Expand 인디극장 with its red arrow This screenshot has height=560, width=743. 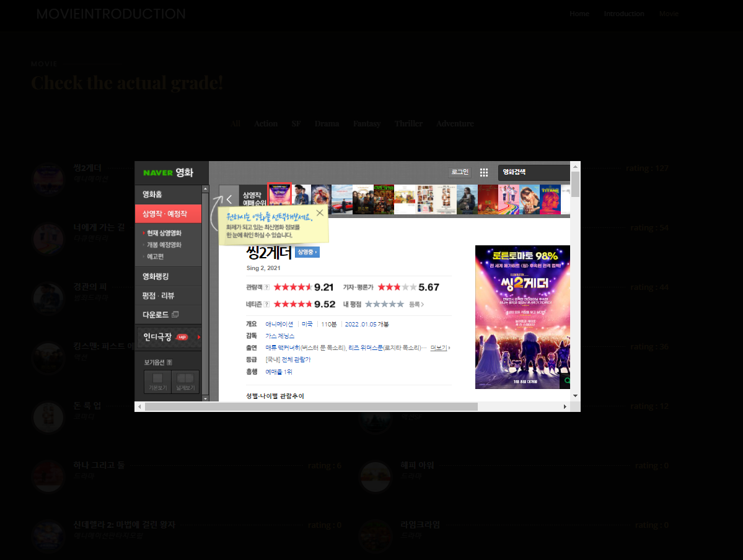point(199,336)
